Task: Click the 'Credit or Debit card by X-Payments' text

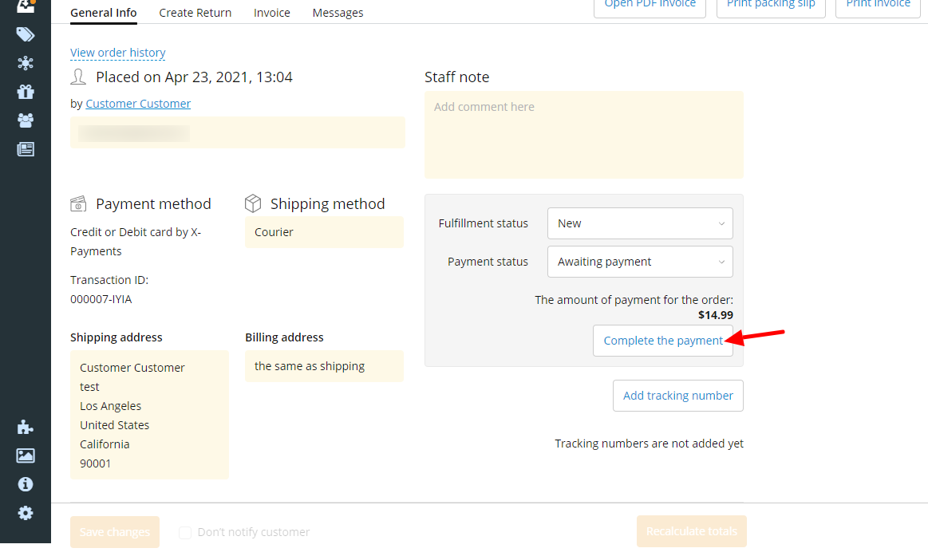Action: pyautogui.click(x=136, y=242)
